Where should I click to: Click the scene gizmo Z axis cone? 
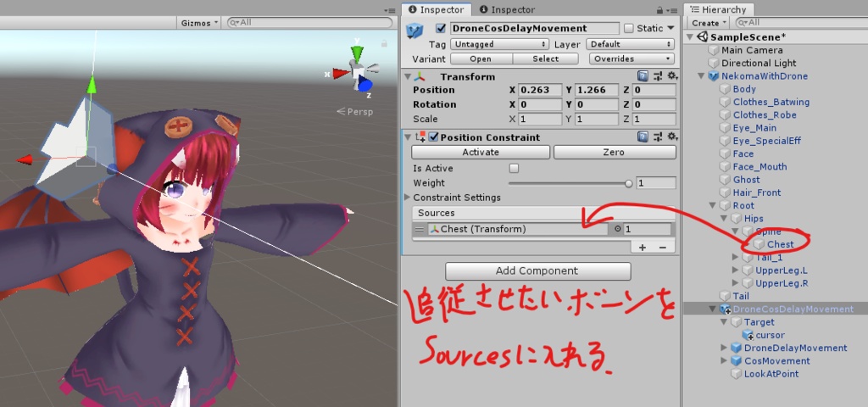[x=364, y=85]
